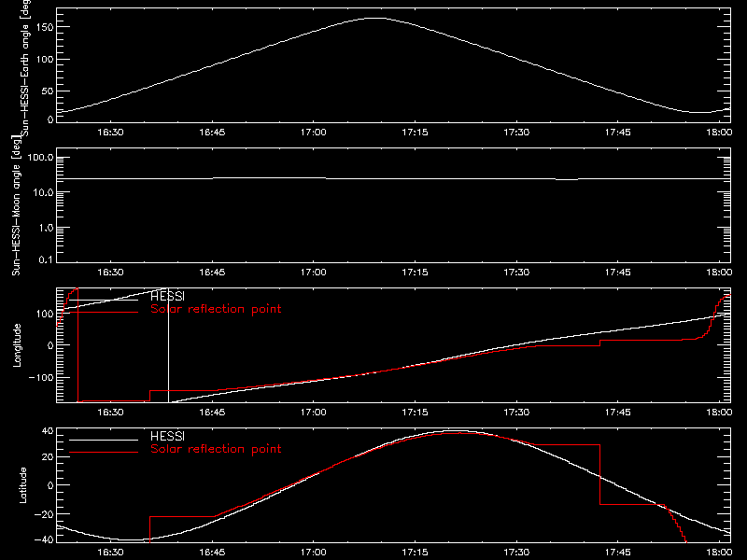Click the 17:30 tick label under the longitude plot
This screenshot has height=560, width=747.
click(516, 413)
